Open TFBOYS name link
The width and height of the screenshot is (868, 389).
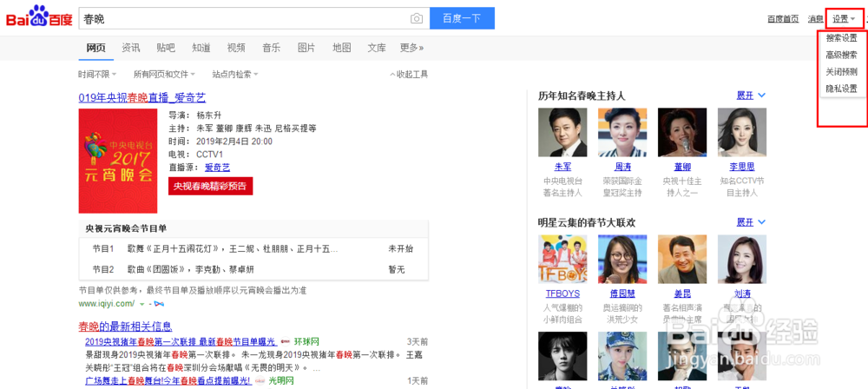pyautogui.click(x=562, y=293)
